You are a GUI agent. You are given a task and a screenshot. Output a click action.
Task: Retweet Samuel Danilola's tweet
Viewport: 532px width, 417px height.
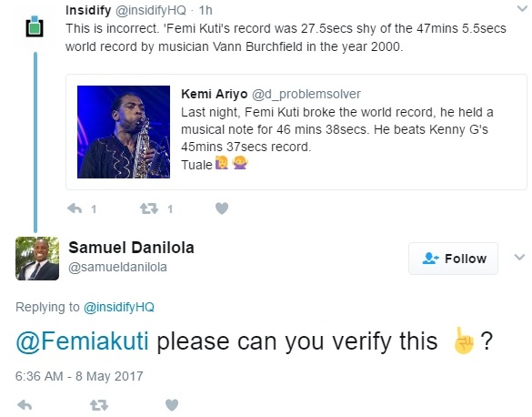(99, 405)
